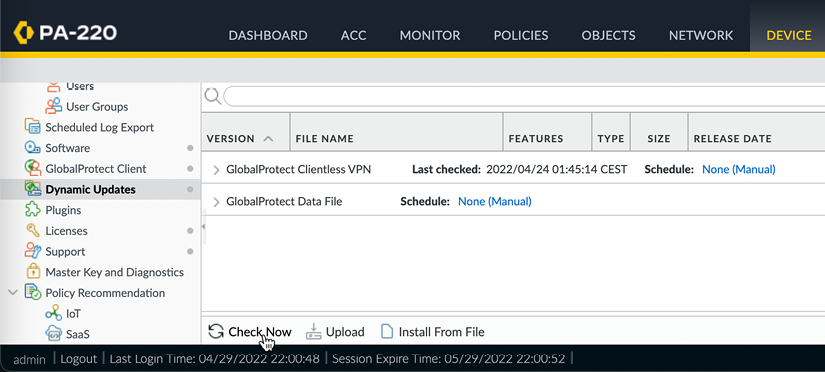Viewport: 825px width, 372px height.
Task: Open Clientless VPN schedule None (Manual) link
Action: 739,169
